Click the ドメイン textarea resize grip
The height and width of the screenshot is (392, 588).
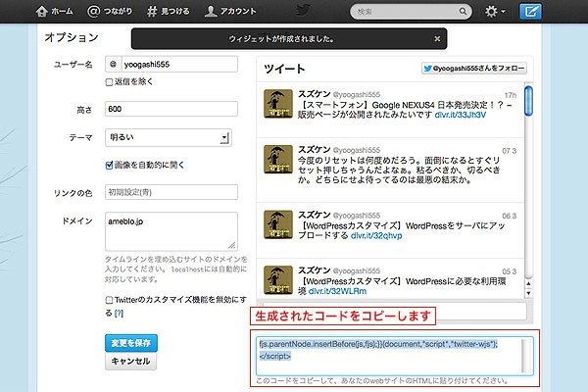coord(232,246)
